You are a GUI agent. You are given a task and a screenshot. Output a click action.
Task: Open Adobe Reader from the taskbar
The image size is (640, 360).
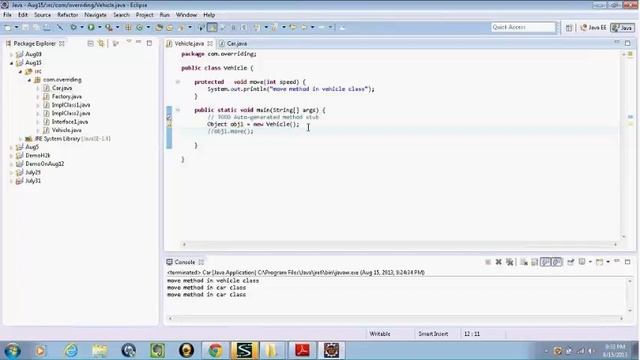coord(302,350)
